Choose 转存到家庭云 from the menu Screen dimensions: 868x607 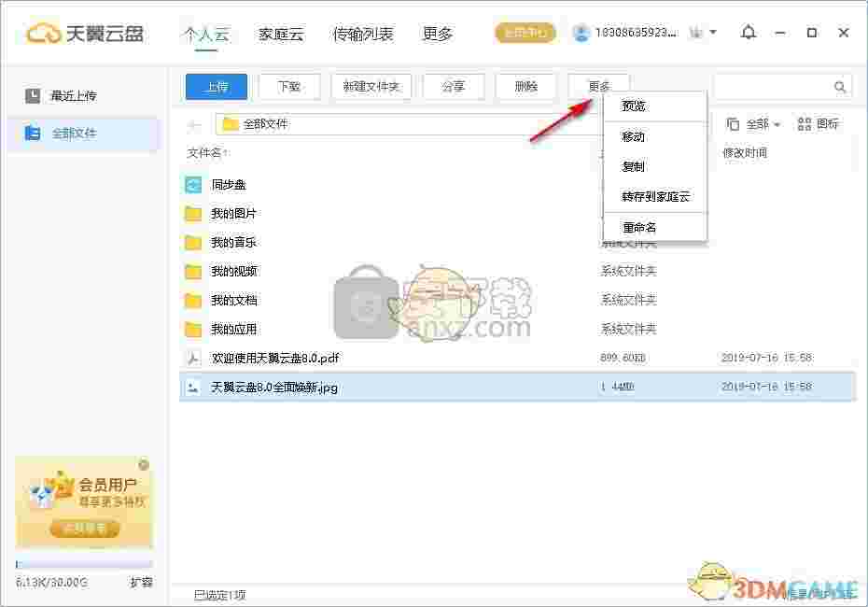pos(655,197)
